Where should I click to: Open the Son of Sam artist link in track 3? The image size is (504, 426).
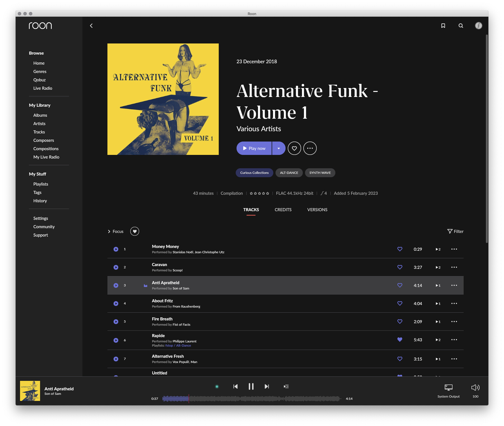pos(181,288)
